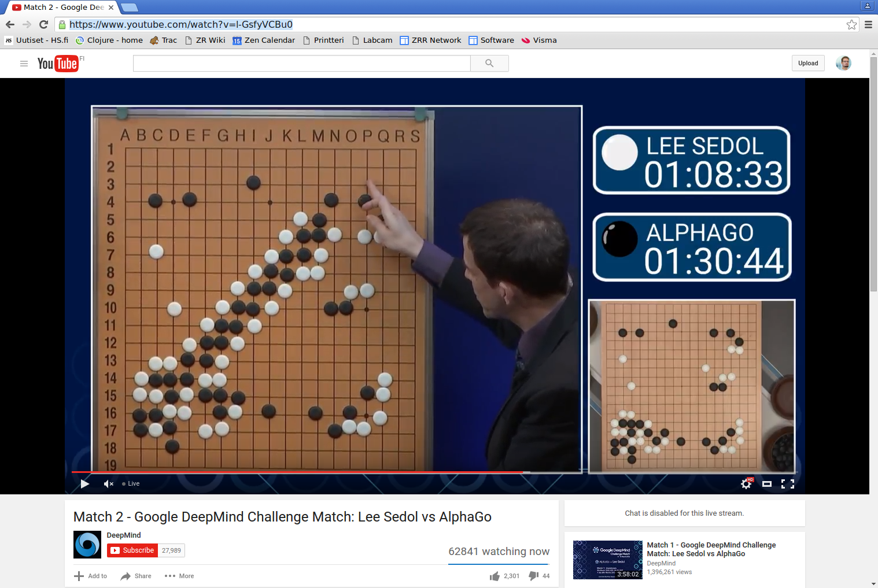Viewport: 878px width, 588px height.
Task: View site security info via the padlock
Action: coord(62,24)
